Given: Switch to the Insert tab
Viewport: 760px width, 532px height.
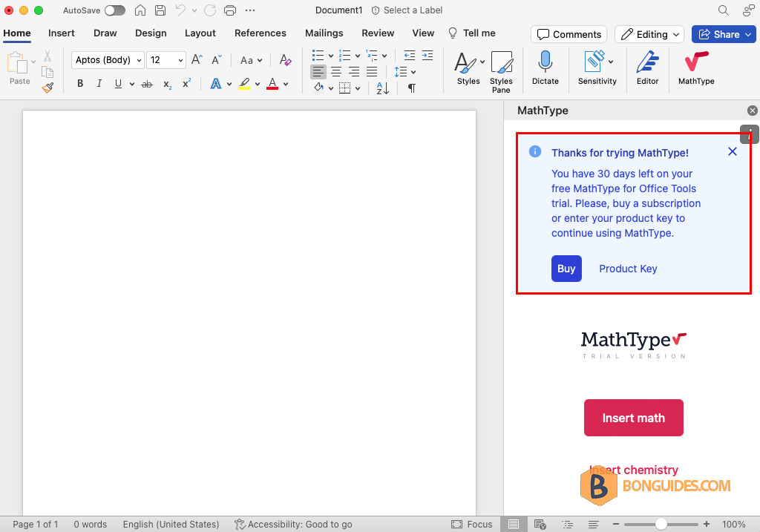Looking at the screenshot, I should 62,33.
